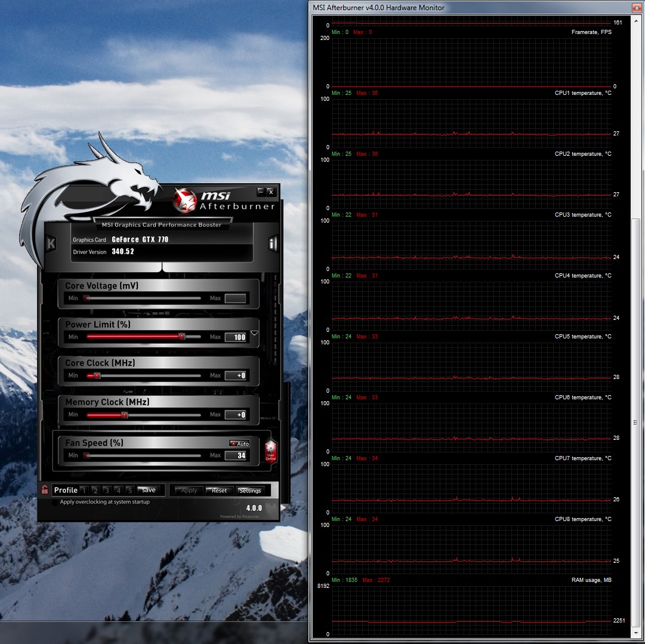The height and width of the screenshot is (644, 645).
Task: Click the 'Powered by Rivatuner' text
Action: [239, 516]
